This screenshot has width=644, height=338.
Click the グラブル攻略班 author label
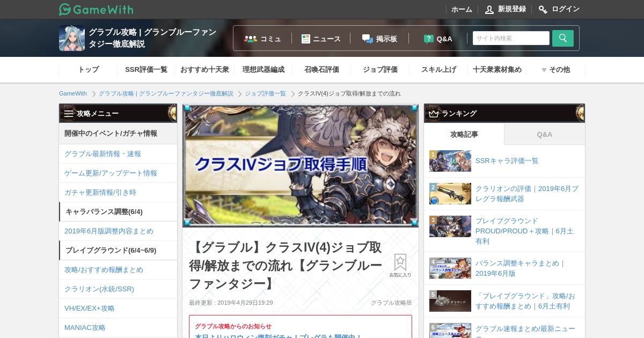[x=391, y=303]
